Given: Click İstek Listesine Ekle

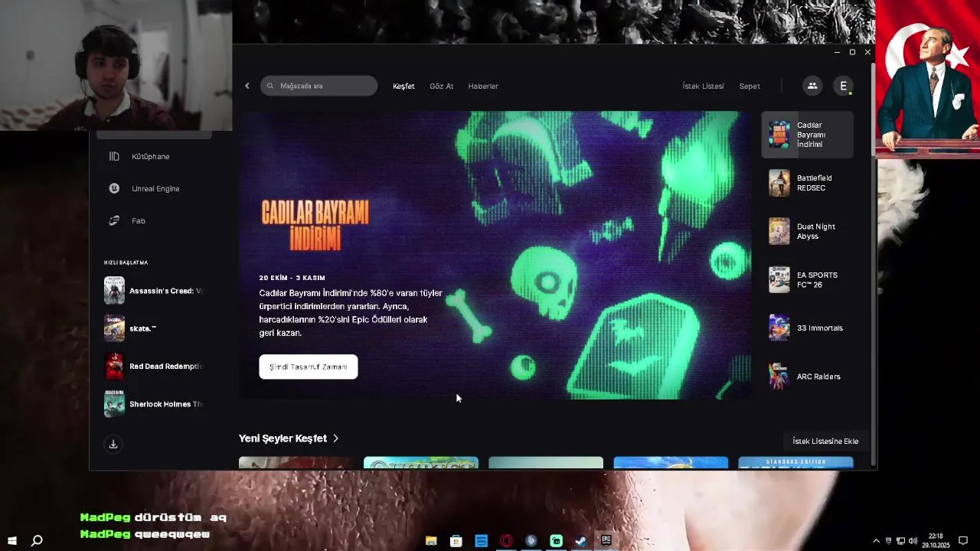Looking at the screenshot, I should point(825,442).
